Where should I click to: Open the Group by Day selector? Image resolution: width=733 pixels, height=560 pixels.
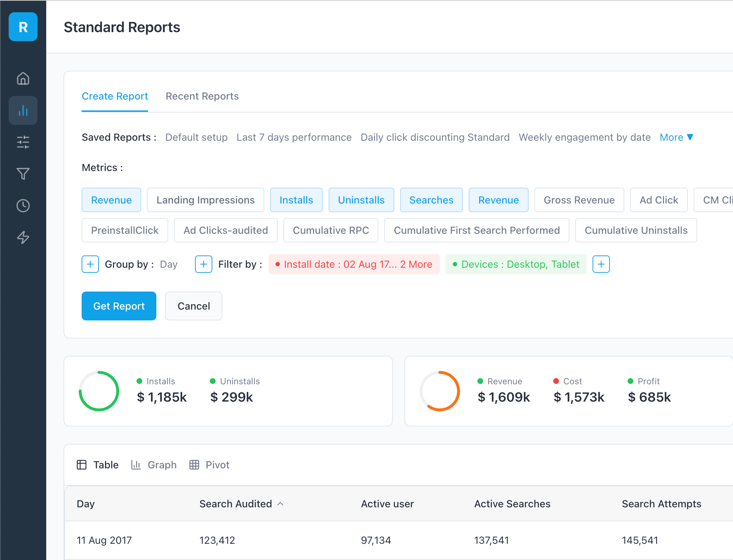[x=169, y=264]
